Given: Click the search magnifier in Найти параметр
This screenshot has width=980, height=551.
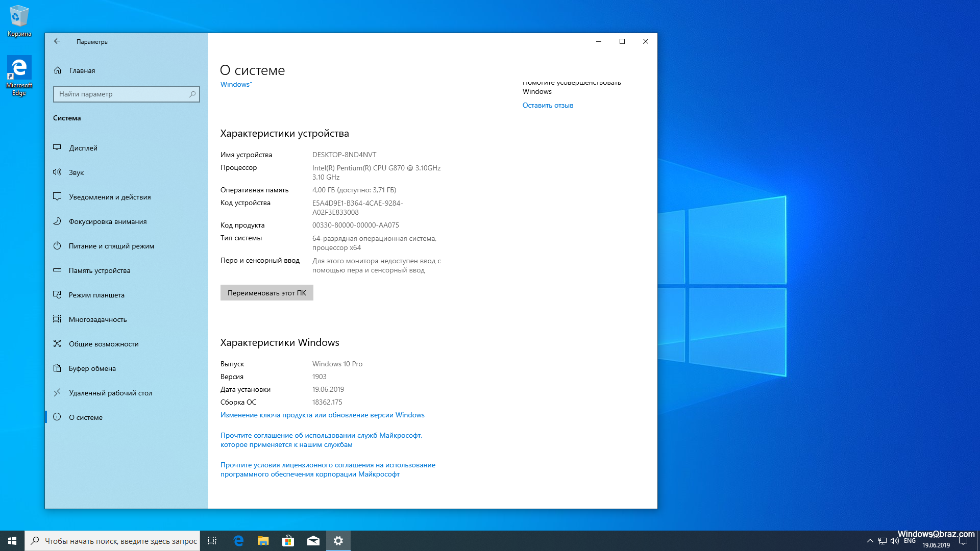Looking at the screenshot, I should coord(192,94).
